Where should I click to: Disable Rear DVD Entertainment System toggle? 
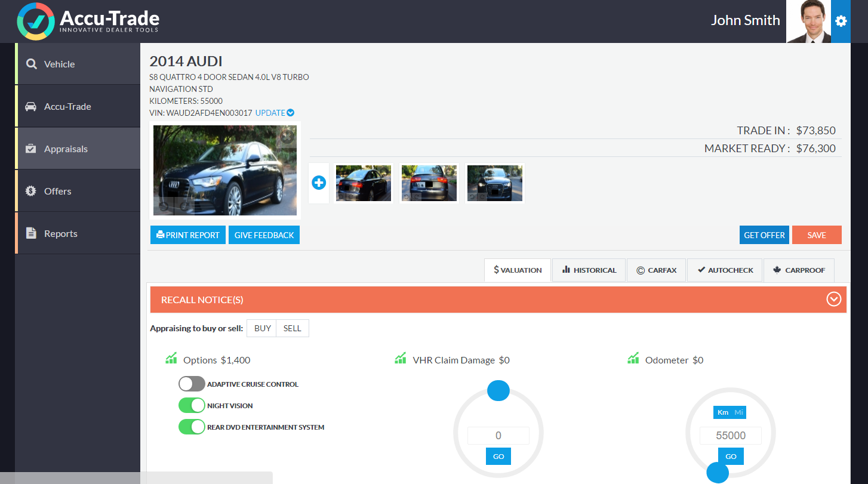pos(192,427)
